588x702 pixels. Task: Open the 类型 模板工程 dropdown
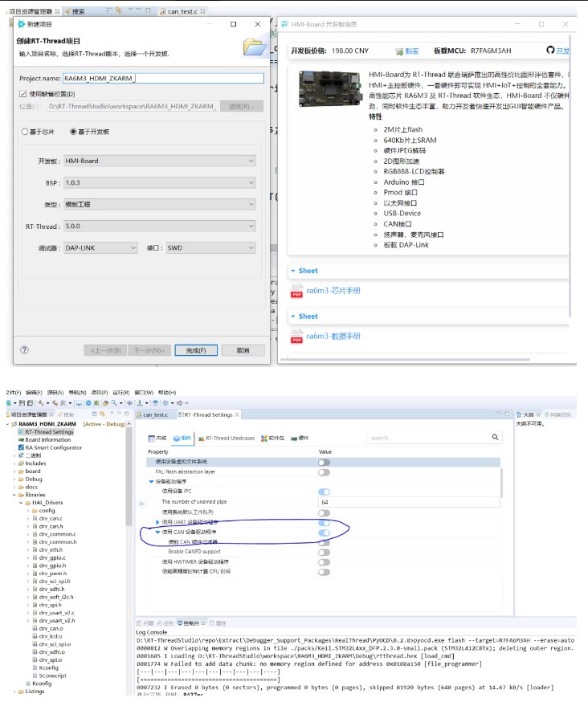click(159, 204)
